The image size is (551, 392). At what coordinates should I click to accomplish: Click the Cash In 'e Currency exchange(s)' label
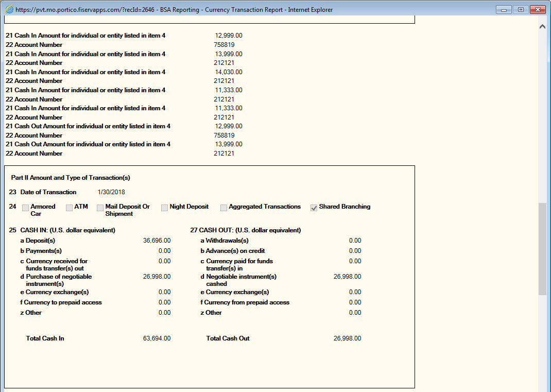click(x=55, y=292)
